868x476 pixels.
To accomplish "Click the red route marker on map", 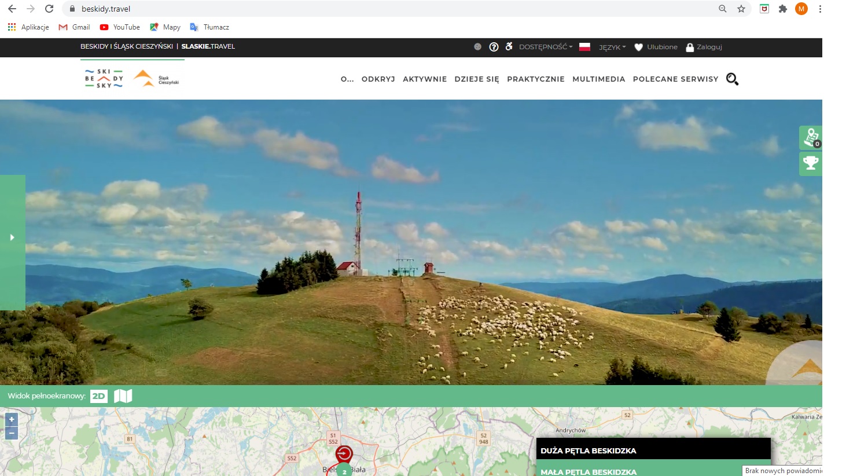I will (x=344, y=453).
